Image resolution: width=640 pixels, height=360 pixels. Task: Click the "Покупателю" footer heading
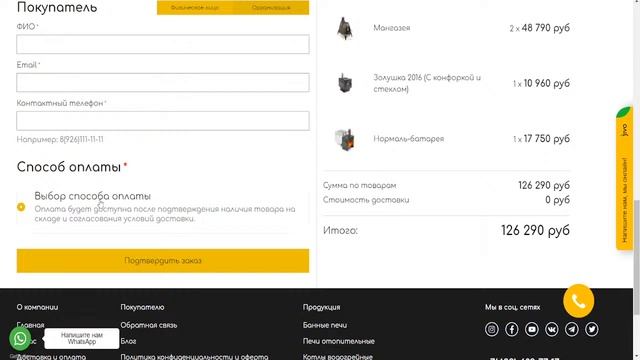[x=142, y=307]
